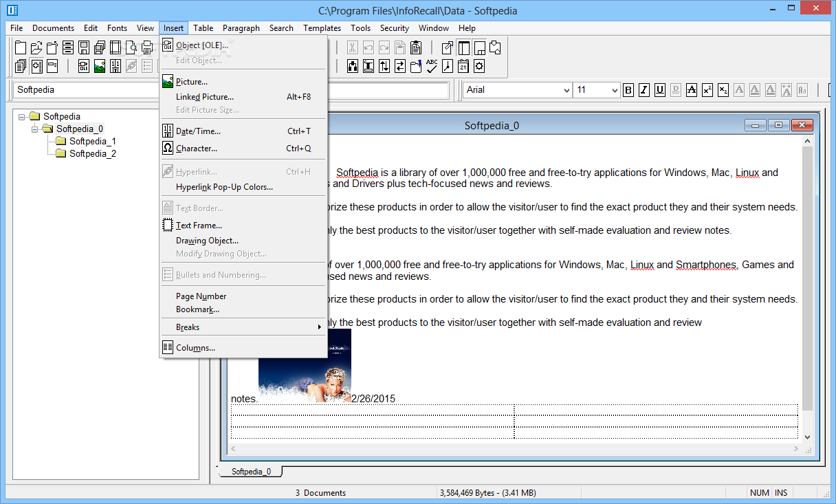Collapse the Softpedia root tree node
This screenshot has height=504, width=836.
click(x=22, y=116)
